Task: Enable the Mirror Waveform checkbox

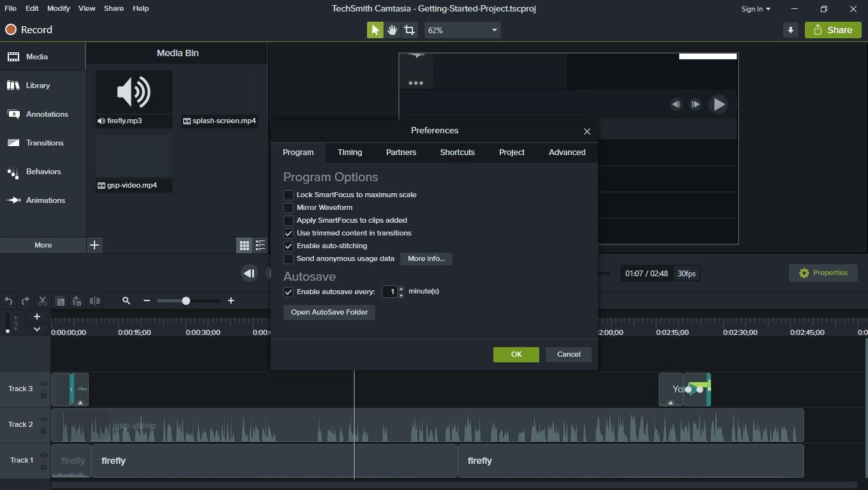Action: point(288,207)
